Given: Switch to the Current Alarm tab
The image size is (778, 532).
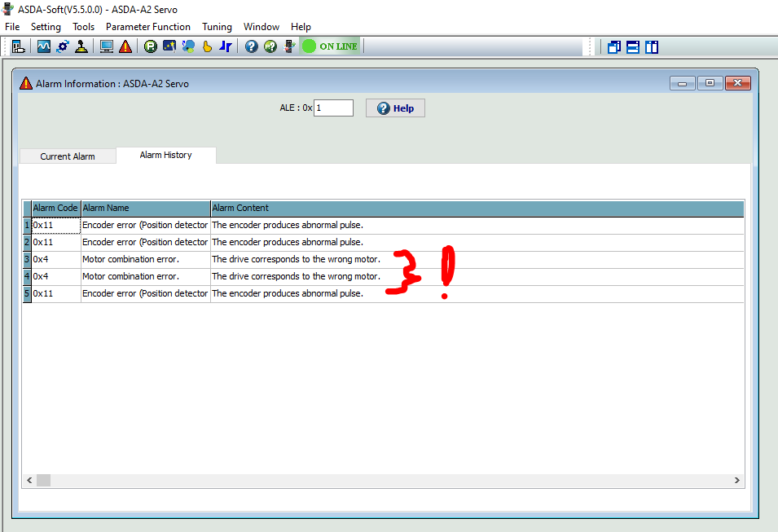Looking at the screenshot, I should (68, 156).
